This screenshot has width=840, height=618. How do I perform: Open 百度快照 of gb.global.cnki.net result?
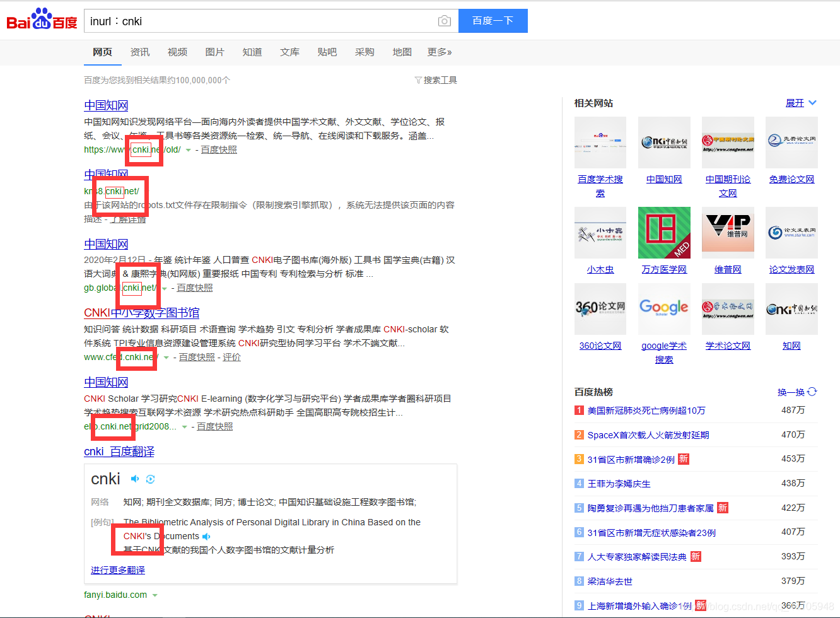(195, 288)
